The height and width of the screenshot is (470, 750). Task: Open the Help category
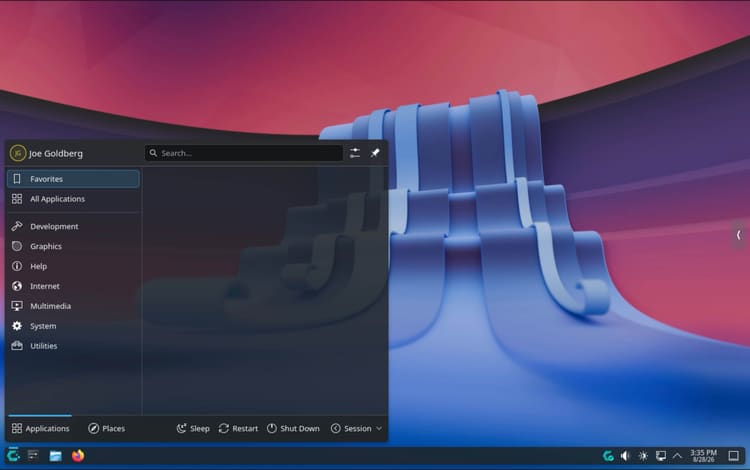(73, 266)
